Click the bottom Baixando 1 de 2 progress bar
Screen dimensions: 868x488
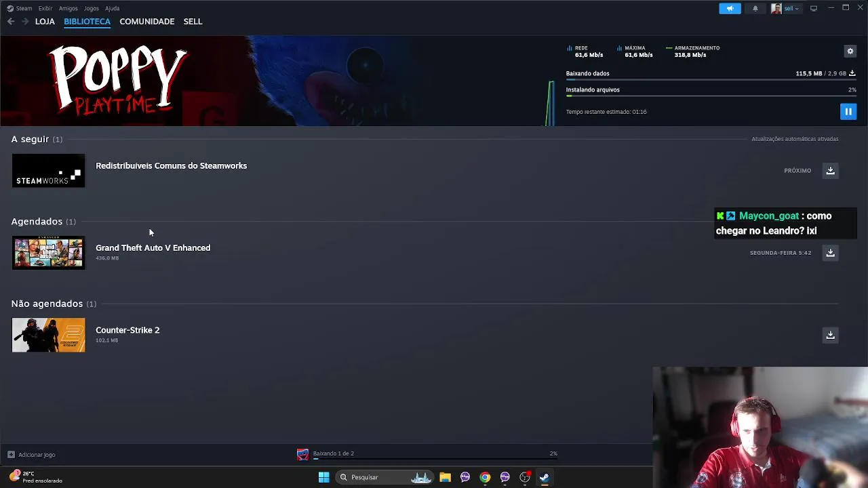[435, 460]
